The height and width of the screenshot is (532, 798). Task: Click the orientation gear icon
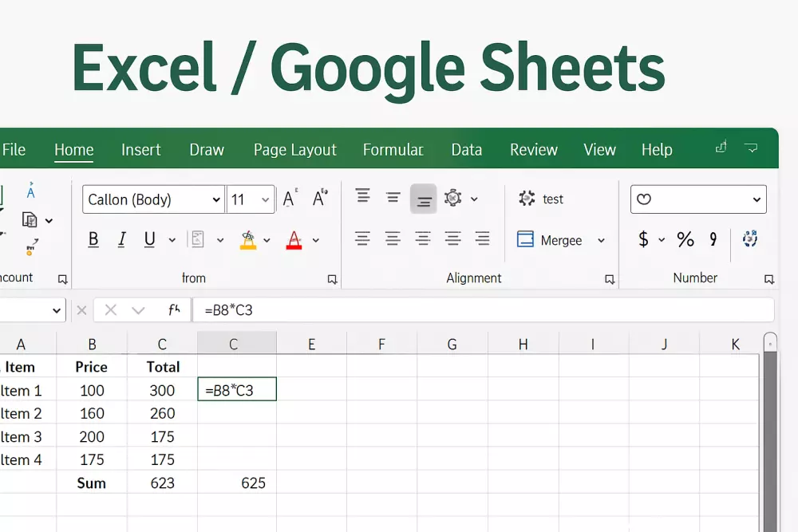452,198
